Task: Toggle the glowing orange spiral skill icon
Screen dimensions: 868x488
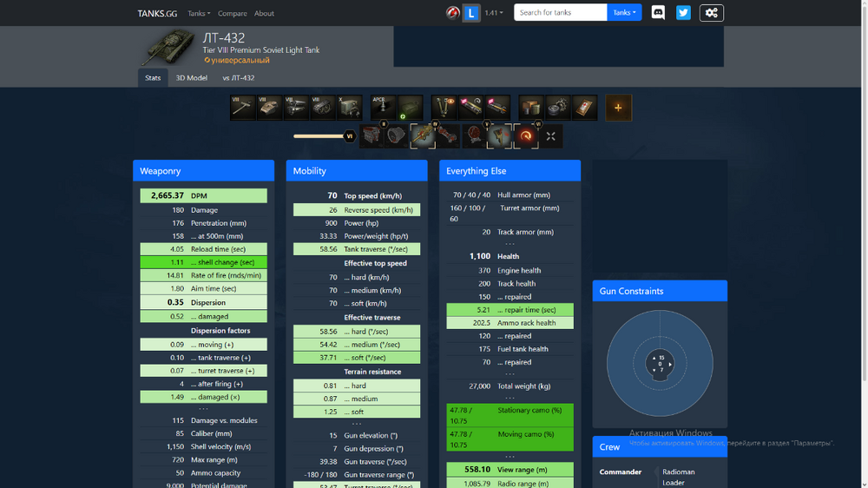Action: 525,135
